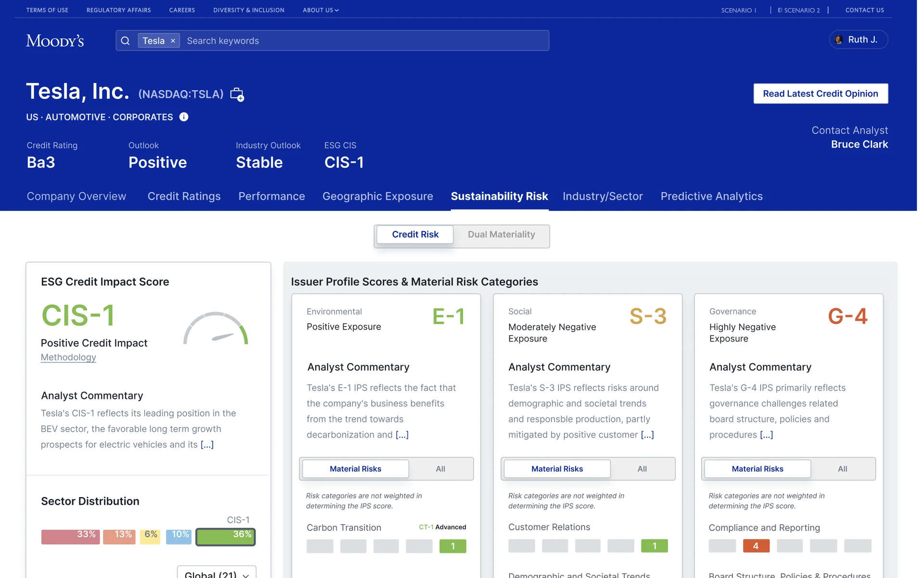Click the yellow 6% sector bar
The image size is (924, 578).
[x=150, y=537]
